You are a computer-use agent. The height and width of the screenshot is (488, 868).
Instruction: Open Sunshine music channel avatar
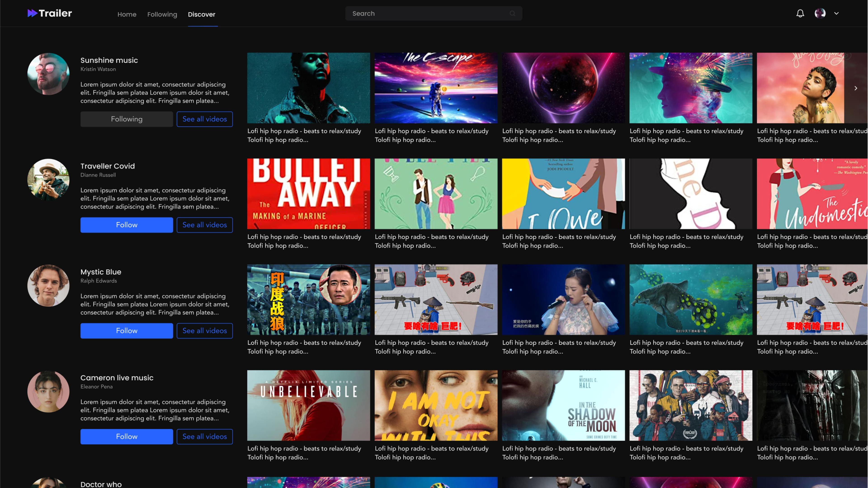click(48, 74)
